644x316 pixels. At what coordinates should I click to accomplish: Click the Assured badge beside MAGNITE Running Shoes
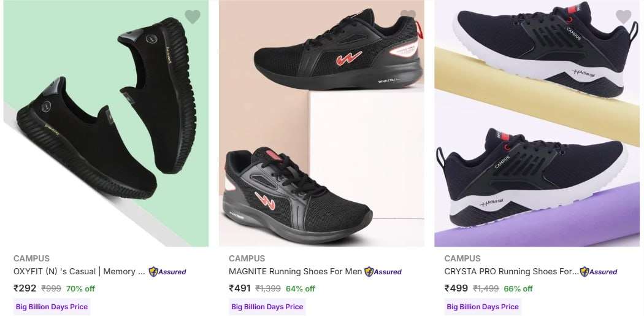pyautogui.click(x=383, y=272)
